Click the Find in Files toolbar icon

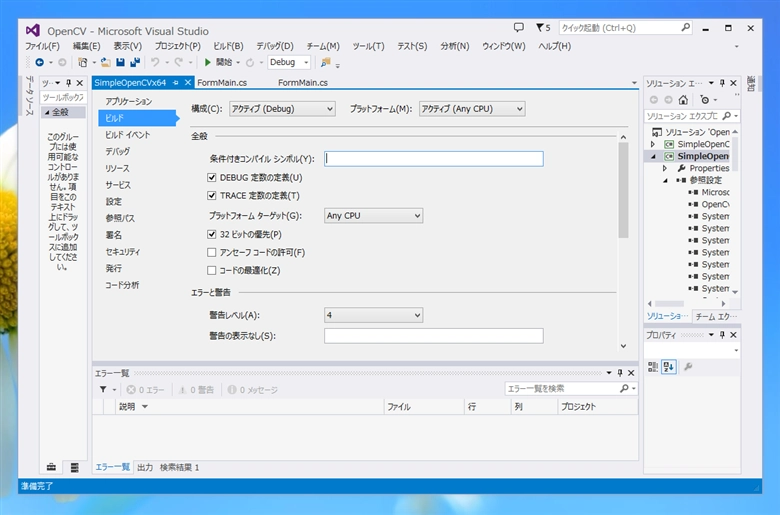(325, 62)
